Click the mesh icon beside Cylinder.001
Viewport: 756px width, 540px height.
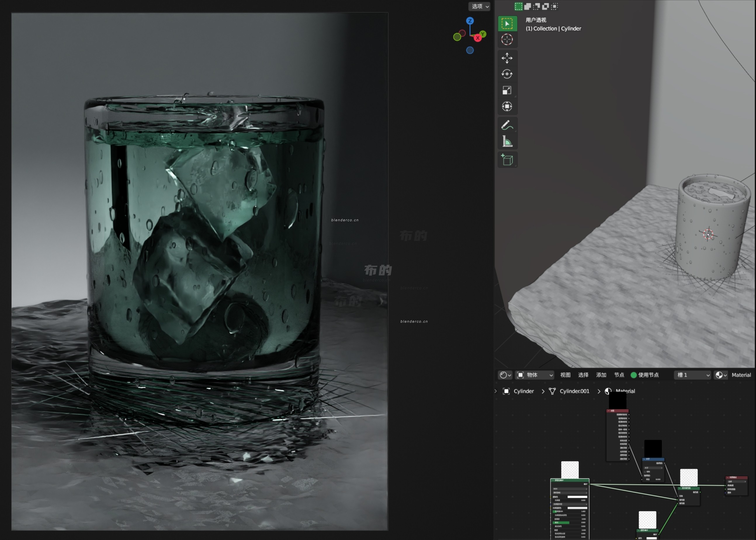[x=552, y=391]
